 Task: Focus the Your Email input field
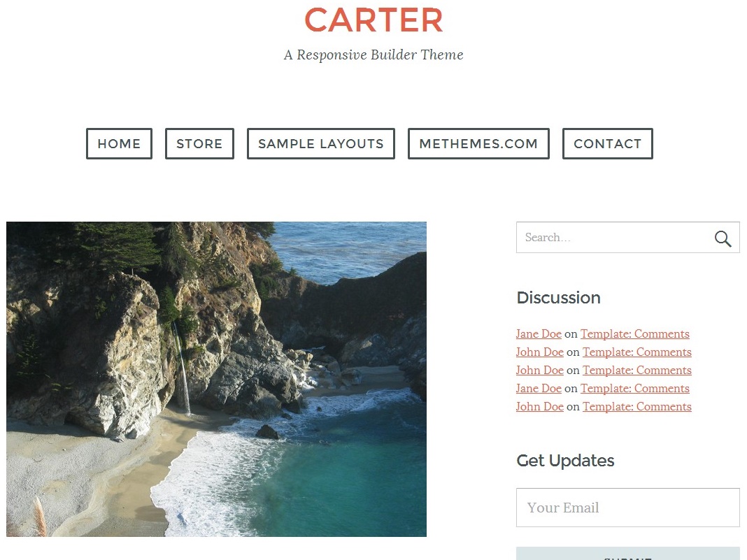pos(628,508)
